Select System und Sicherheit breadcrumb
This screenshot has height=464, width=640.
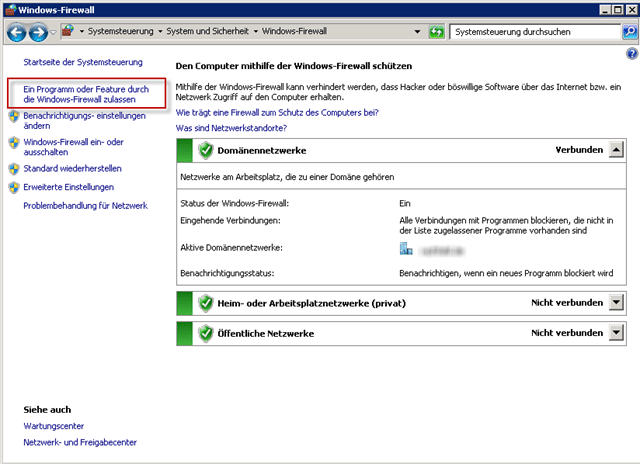[x=207, y=31]
